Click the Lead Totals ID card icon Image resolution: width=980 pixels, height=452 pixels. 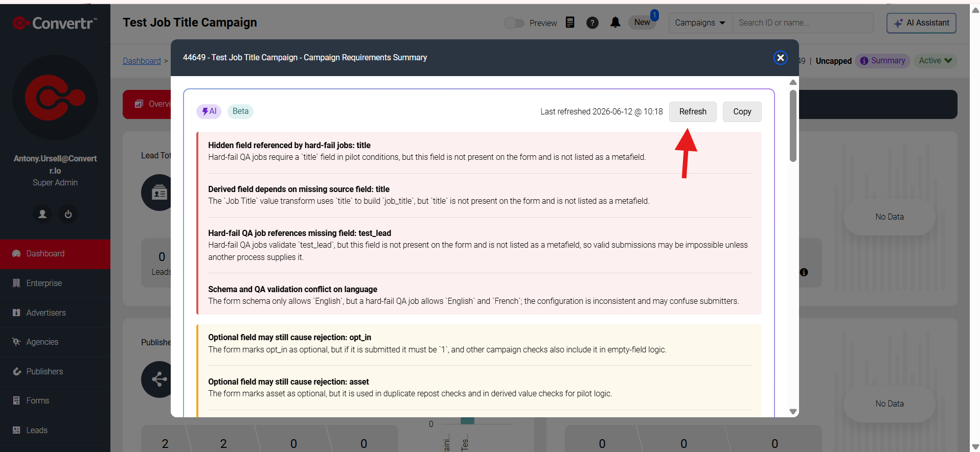[159, 193]
